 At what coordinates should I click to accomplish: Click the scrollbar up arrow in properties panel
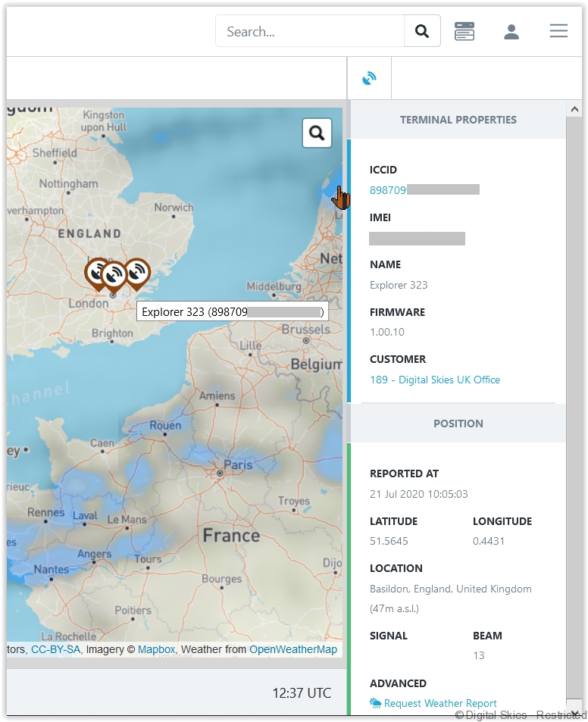pos(574,110)
